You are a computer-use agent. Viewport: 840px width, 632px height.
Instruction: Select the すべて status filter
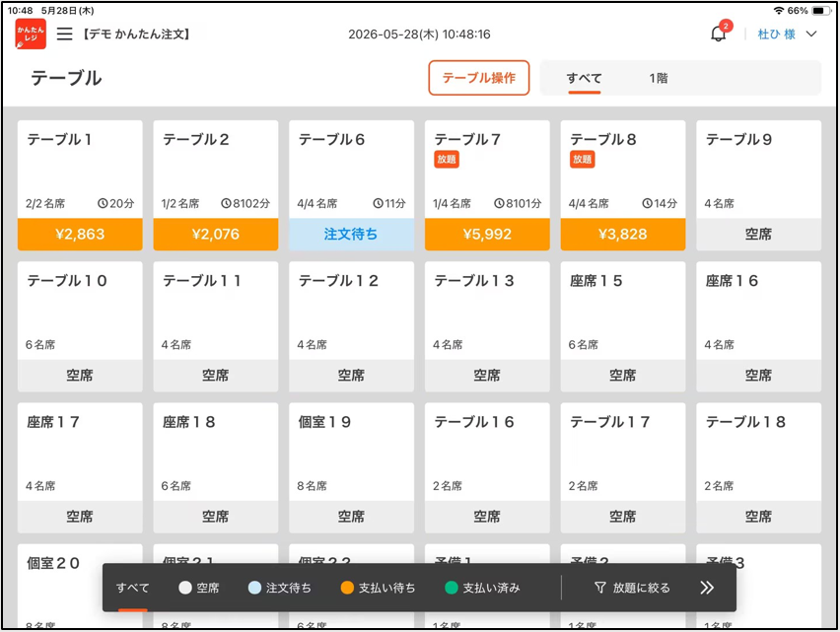(132, 588)
